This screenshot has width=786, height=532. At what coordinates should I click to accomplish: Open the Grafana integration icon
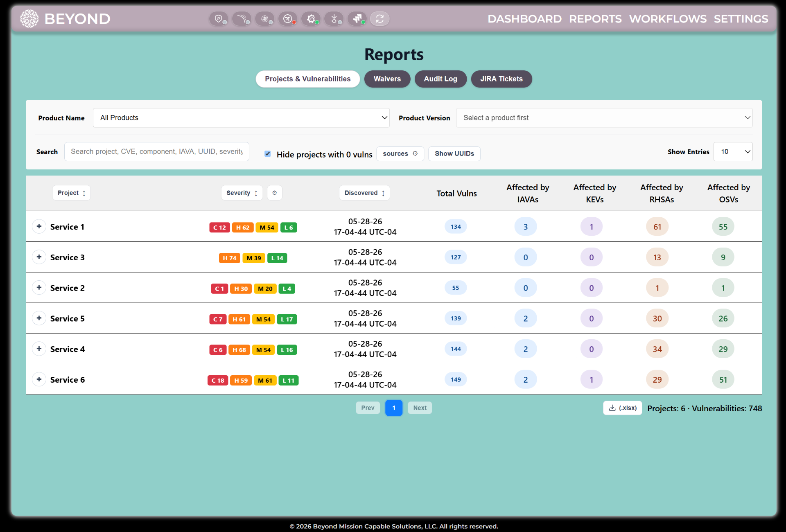coord(311,19)
